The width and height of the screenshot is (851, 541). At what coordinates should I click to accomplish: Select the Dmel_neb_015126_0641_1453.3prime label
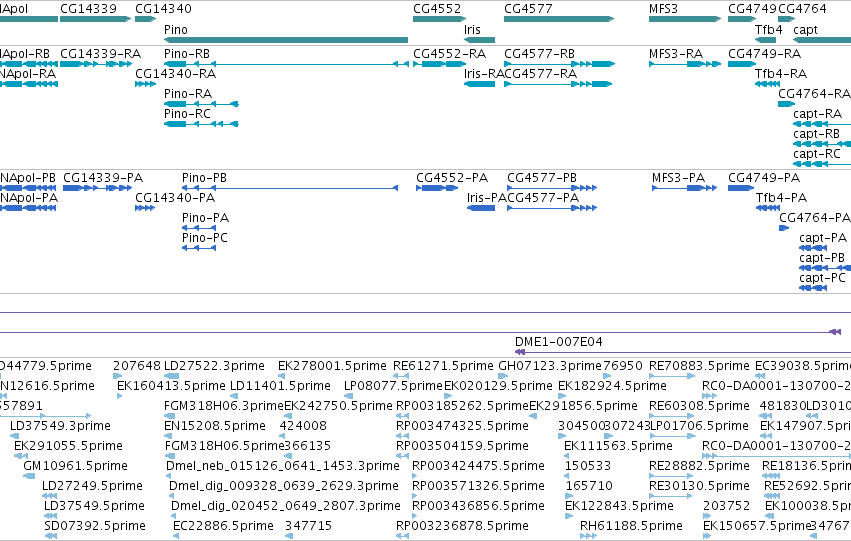tap(283, 466)
